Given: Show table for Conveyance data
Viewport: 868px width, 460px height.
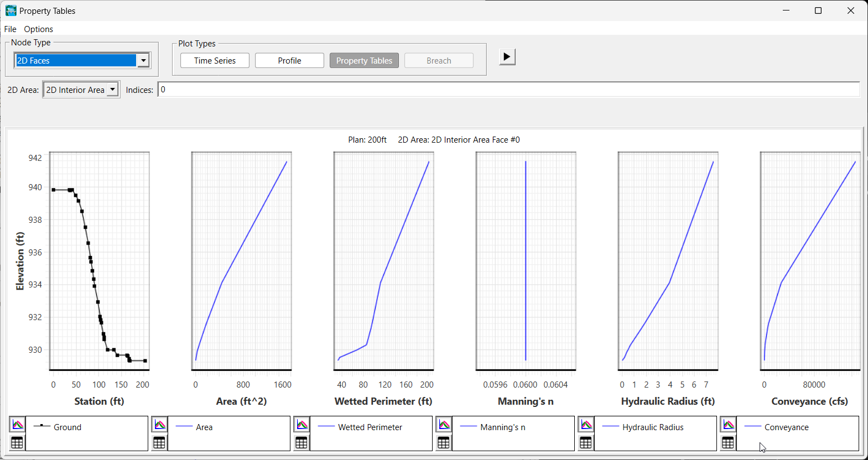Looking at the screenshot, I should coord(729,442).
